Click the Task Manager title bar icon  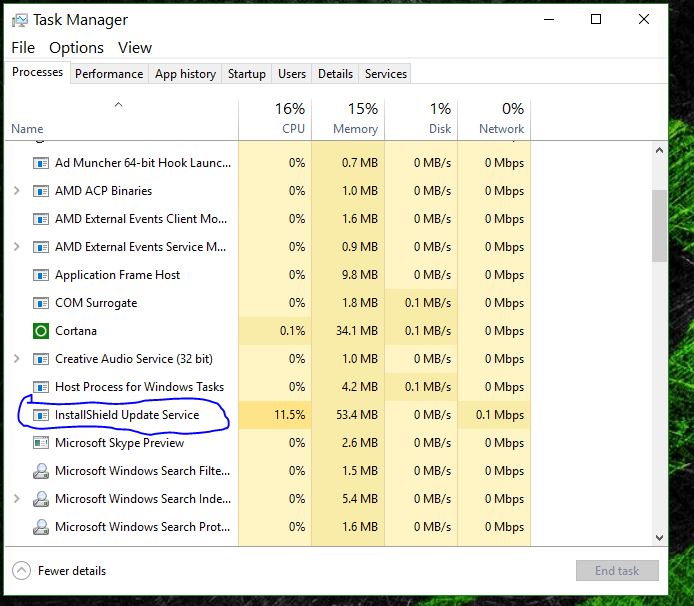19,19
